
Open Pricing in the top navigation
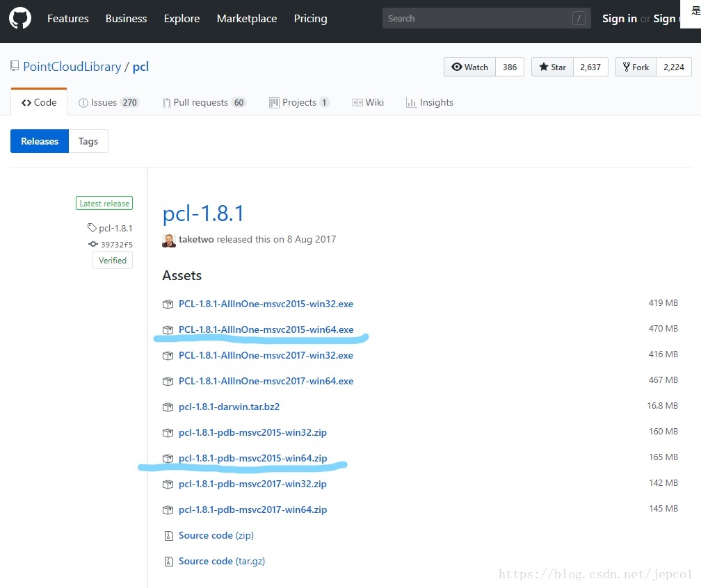point(310,18)
